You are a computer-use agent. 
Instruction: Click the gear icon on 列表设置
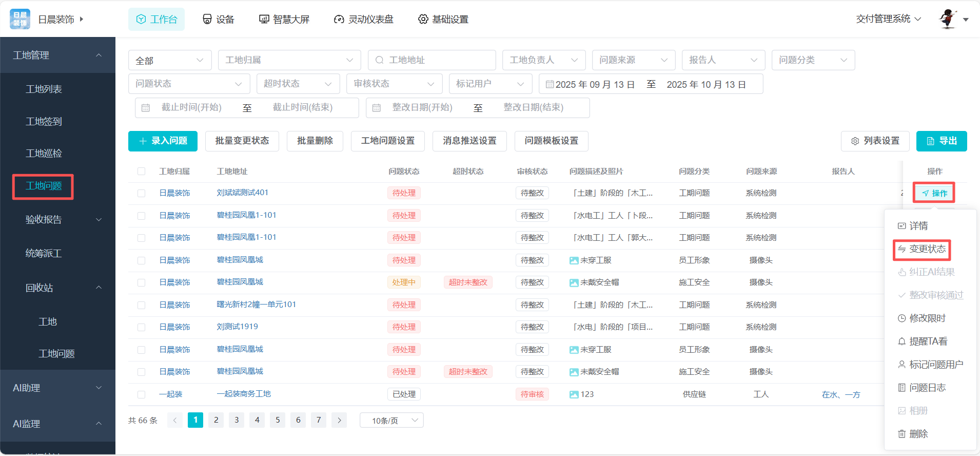(x=855, y=141)
